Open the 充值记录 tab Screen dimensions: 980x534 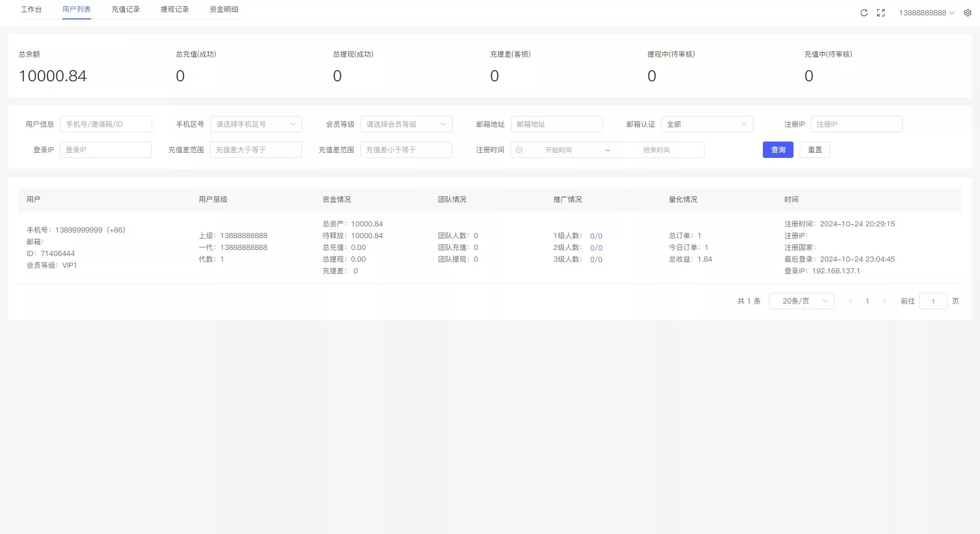(125, 9)
